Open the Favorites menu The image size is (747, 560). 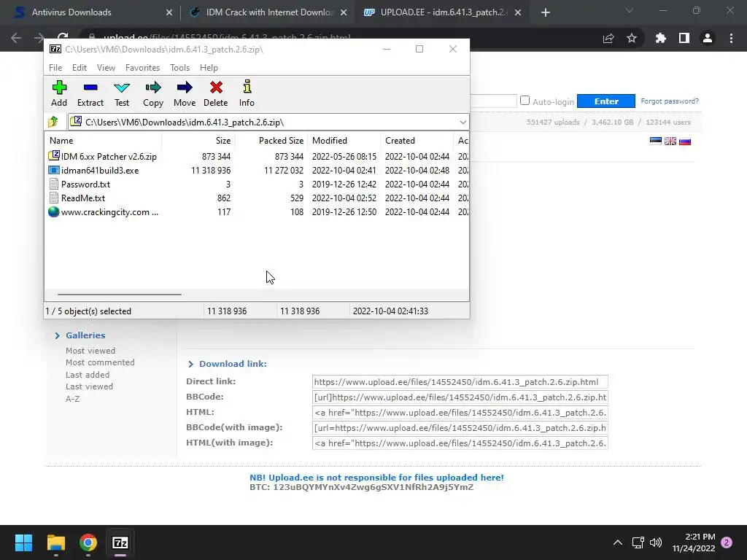(x=142, y=68)
